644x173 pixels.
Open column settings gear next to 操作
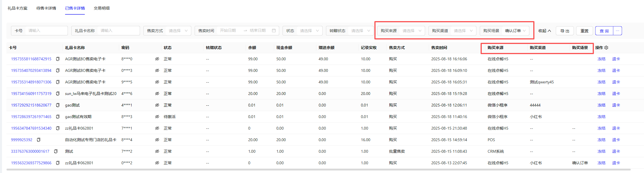pos(606,48)
